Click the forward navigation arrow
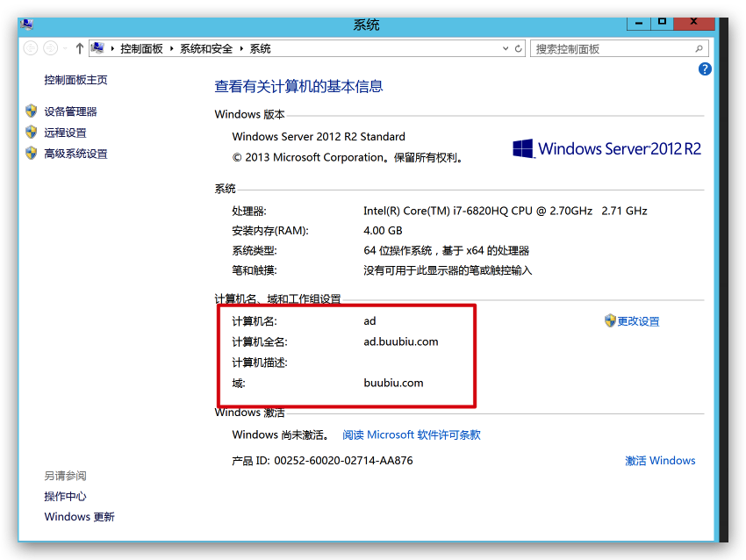The image size is (746, 560). point(51,49)
